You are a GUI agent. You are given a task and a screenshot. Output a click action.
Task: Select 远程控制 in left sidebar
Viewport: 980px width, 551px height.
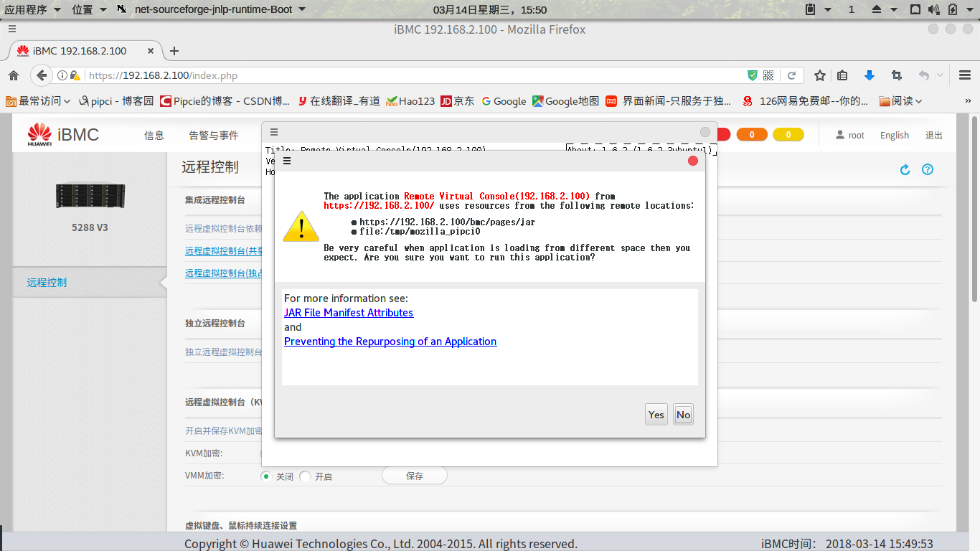(x=89, y=283)
